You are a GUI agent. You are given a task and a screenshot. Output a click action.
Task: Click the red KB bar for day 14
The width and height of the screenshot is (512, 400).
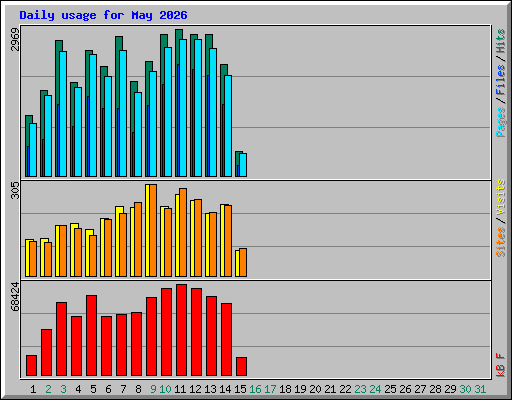coord(226,339)
